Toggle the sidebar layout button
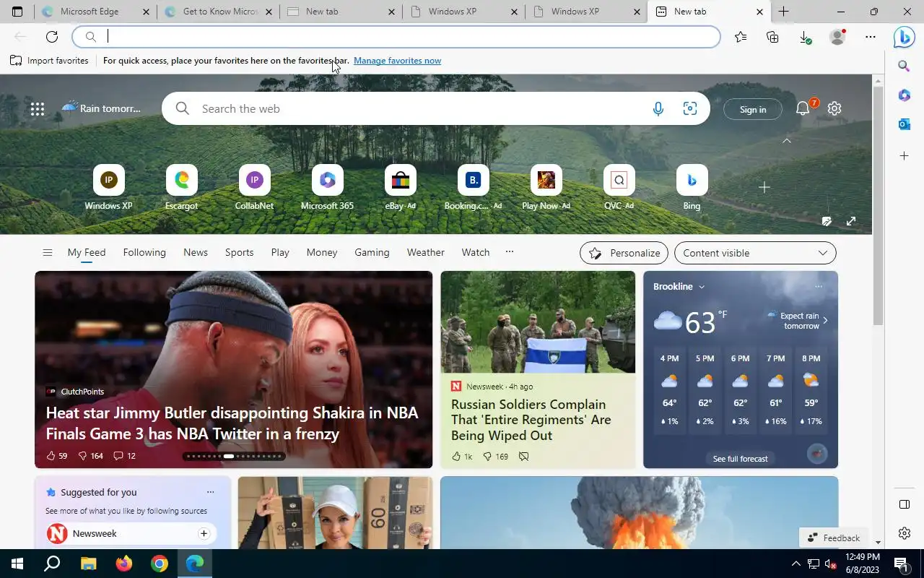Image resolution: width=924 pixels, height=578 pixels. (904, 504)
